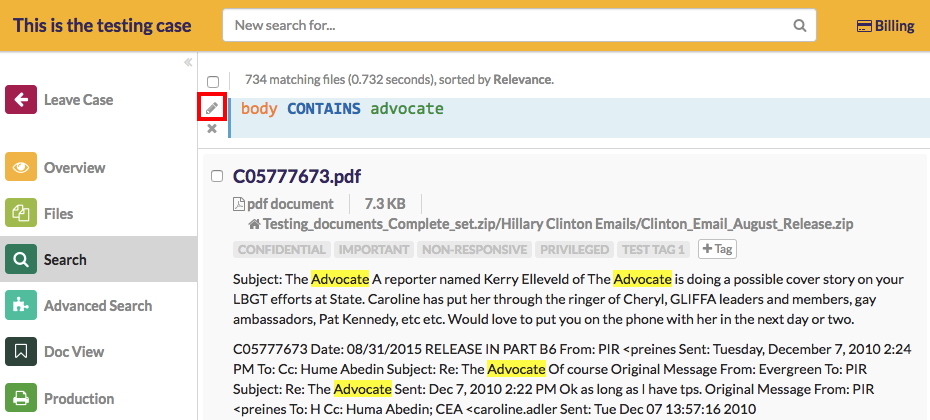Open Doc View bookmark icon
Viewport: 930px width, 420px height.
(x=21, y=352)
